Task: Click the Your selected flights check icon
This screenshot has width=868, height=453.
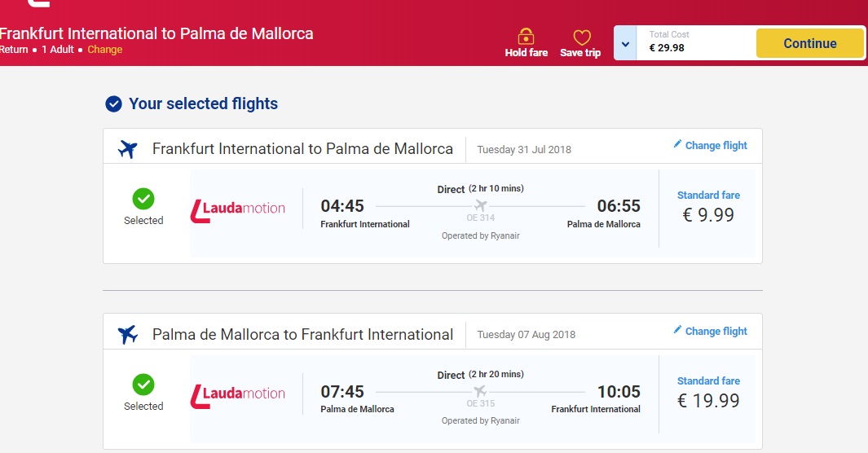Action: click(114, 104)
